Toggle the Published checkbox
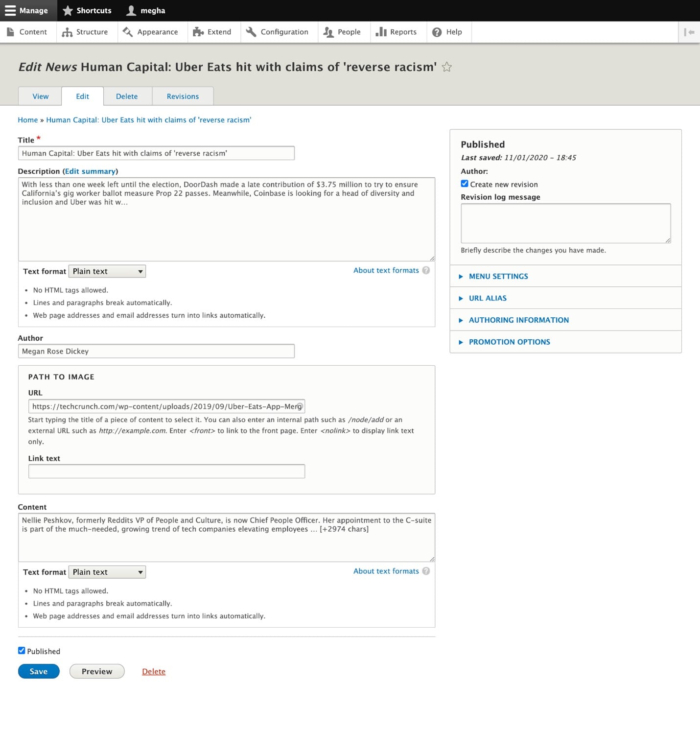Image resolution: width=700 pixels, height=730 pixels. (x=22, y=651)
